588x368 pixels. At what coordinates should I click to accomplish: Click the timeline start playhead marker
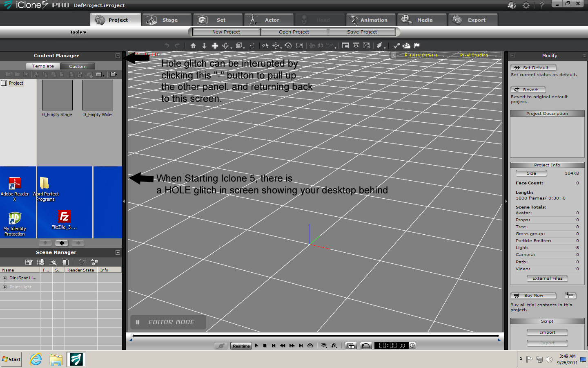click(x=132, y=336)
